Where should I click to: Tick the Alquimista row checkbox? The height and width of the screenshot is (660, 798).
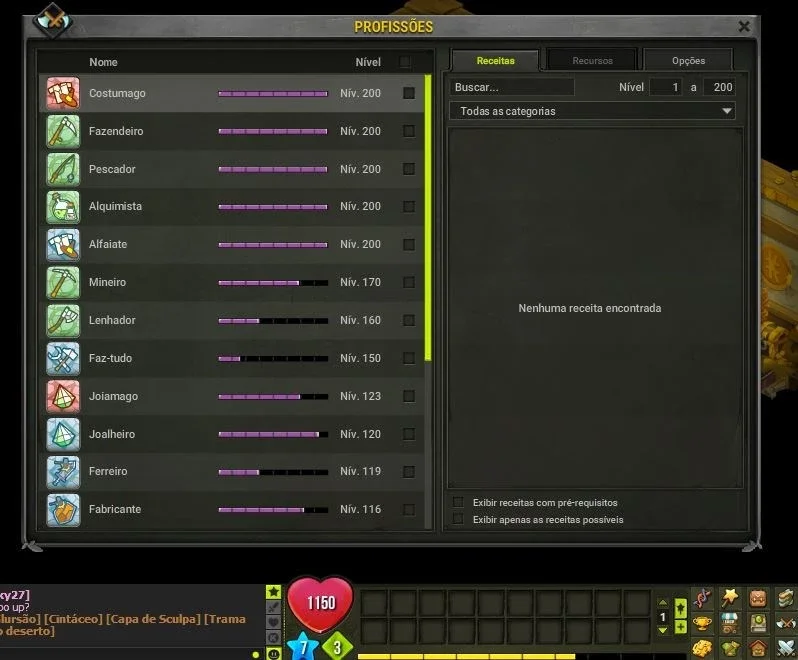[x=409, y=207]
